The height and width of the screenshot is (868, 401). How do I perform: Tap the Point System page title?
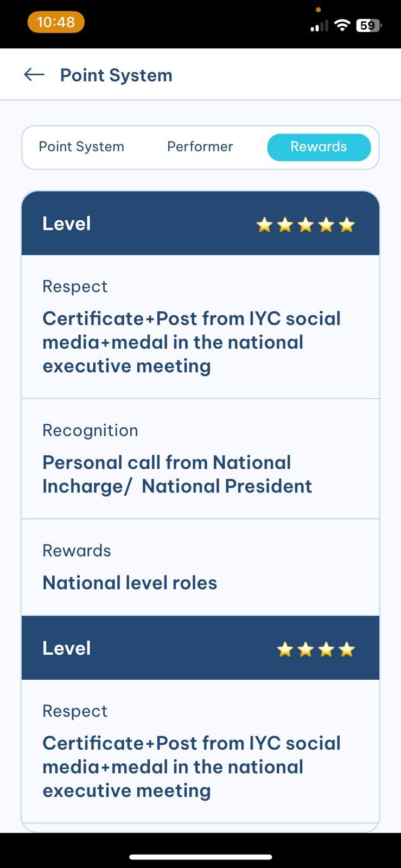coord(116,75)
